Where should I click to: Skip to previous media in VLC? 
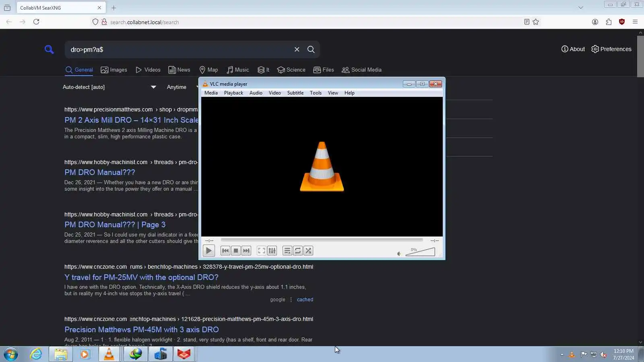(x=225, y=251)
